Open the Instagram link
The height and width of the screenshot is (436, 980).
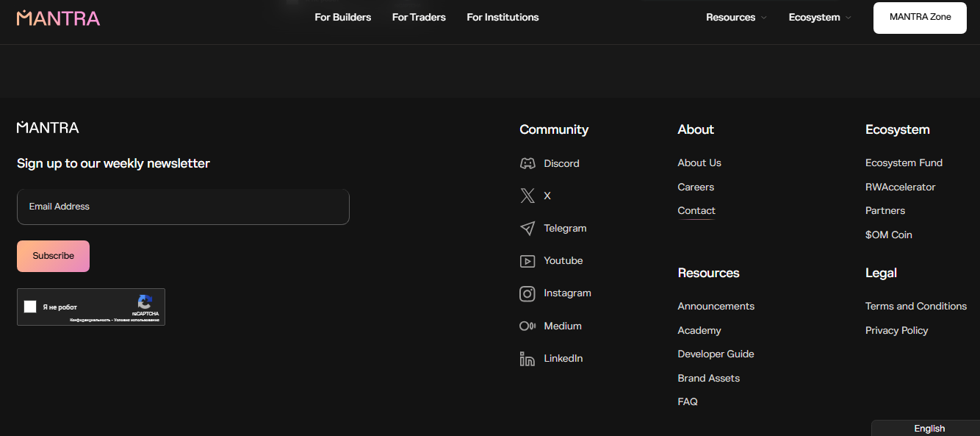[567, 293]
